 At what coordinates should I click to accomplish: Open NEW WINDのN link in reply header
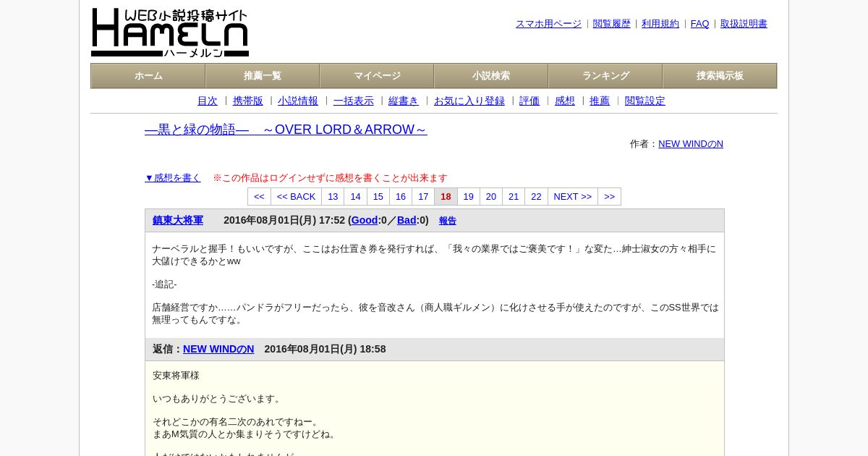tap(218, 349)
